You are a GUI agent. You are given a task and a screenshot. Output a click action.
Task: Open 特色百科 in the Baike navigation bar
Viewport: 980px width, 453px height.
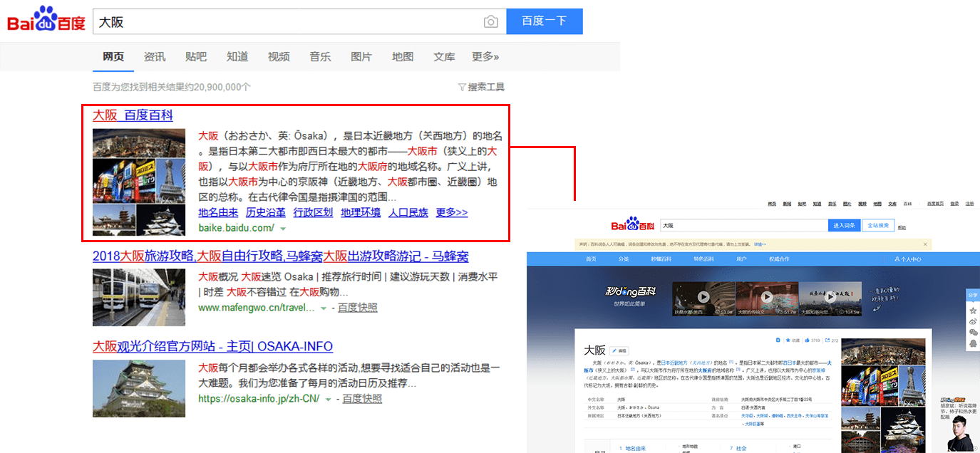pos(703,259)
